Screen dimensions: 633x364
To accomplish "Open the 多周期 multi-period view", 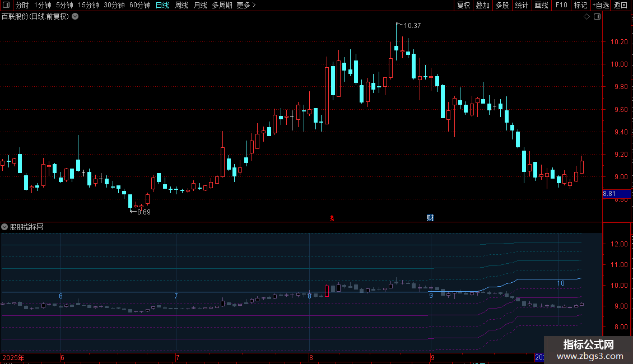I will pos(222,5).
